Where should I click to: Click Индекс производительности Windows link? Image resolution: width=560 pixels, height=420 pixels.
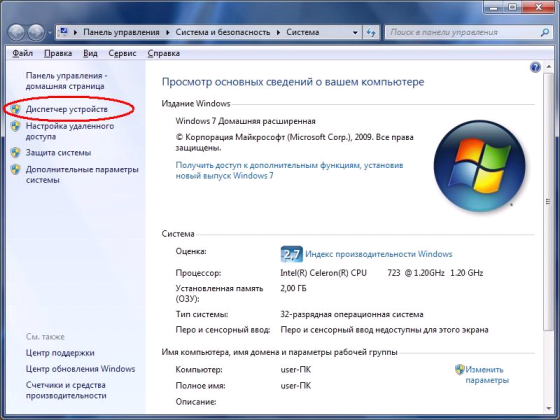click(x=379, y=254)
